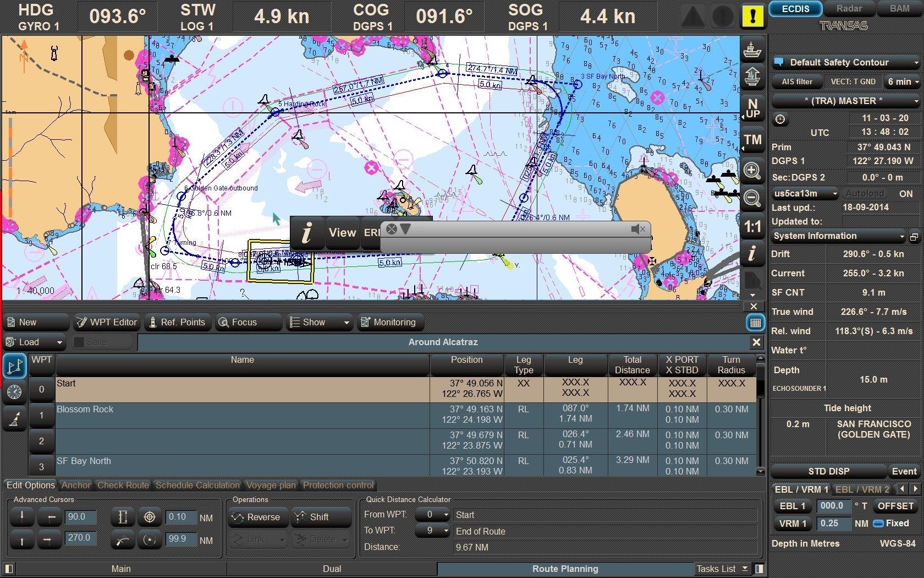Enable TM true motion mode
This screenshot has height=578, width=924.
[752, 140]
